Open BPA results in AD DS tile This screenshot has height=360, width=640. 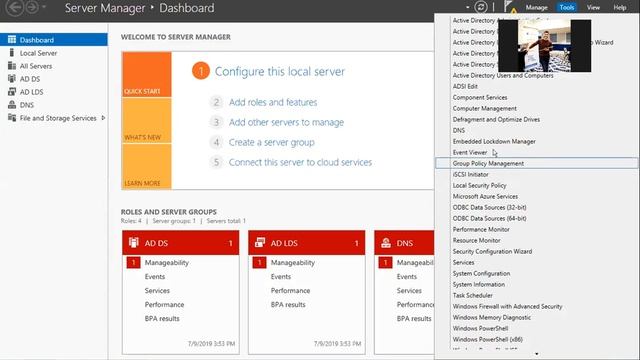(162, 318)
